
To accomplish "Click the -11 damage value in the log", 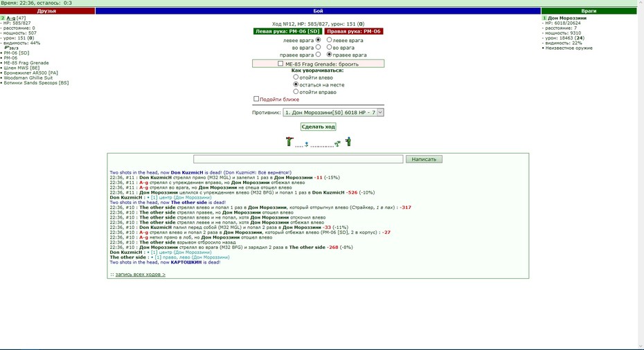I will coord(319,178).
